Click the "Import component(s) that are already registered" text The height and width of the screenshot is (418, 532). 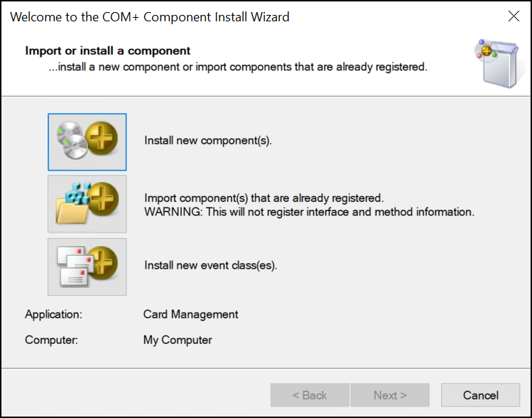tap(264, 198)
